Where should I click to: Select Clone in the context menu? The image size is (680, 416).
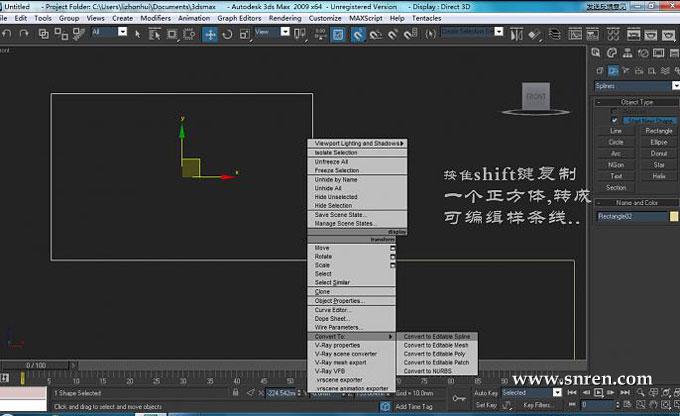pyautogui.click(x=351, y=292)
